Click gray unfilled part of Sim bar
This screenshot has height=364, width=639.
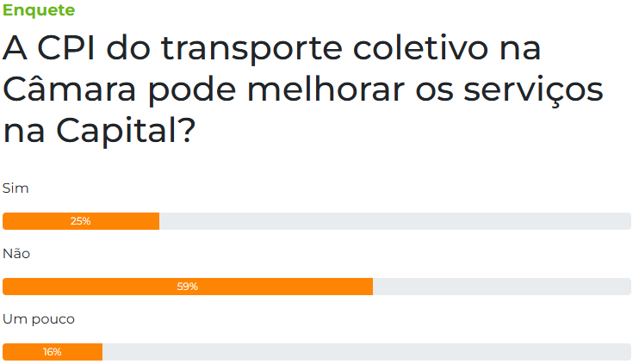coord(395,221)
